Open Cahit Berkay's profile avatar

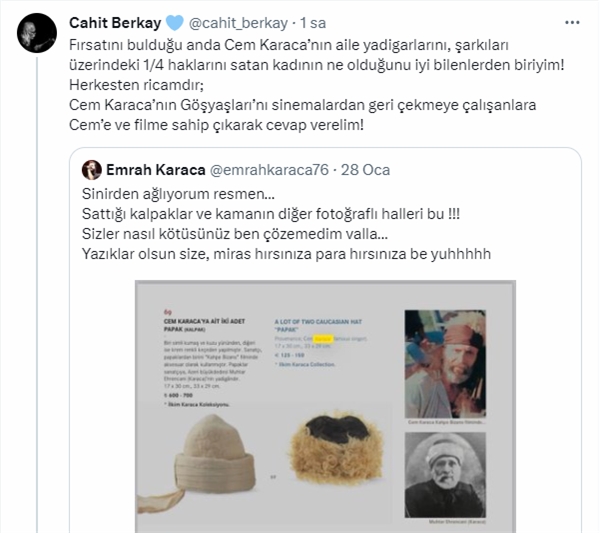37,33
